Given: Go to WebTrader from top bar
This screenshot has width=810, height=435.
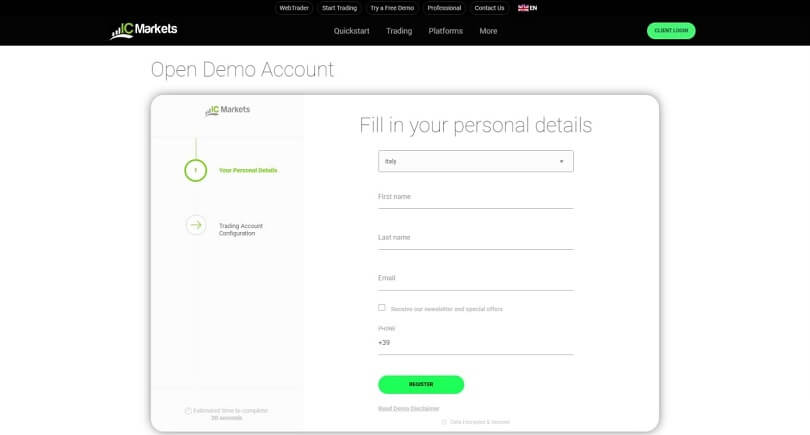Looking at the screenshot, I should [x=294, y=8].
